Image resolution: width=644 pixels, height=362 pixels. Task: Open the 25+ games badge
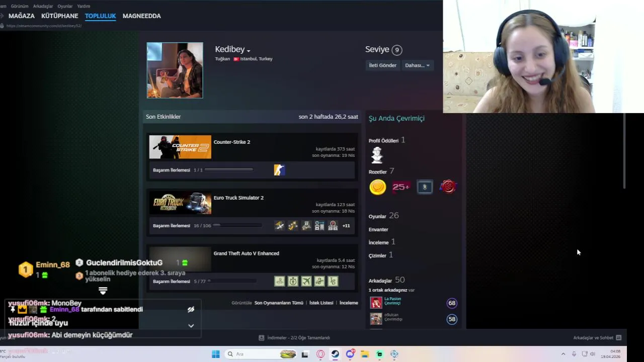pyautogui.click(x=401, y=187)
